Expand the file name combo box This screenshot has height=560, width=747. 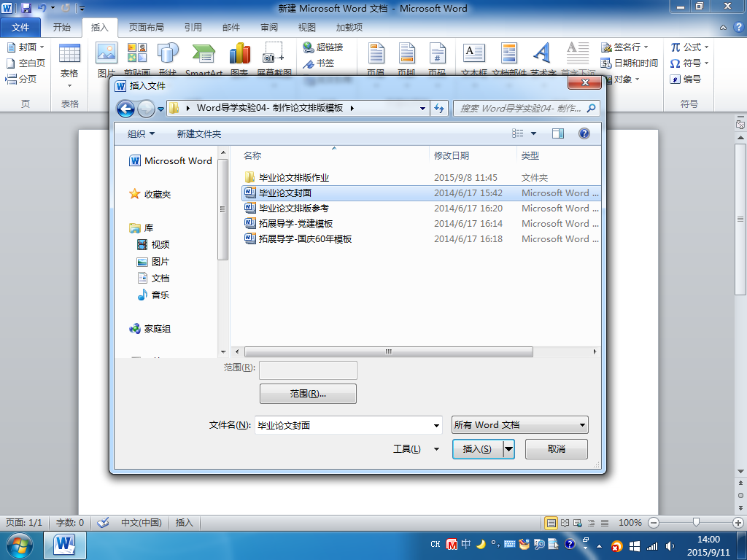coord(436,425)
